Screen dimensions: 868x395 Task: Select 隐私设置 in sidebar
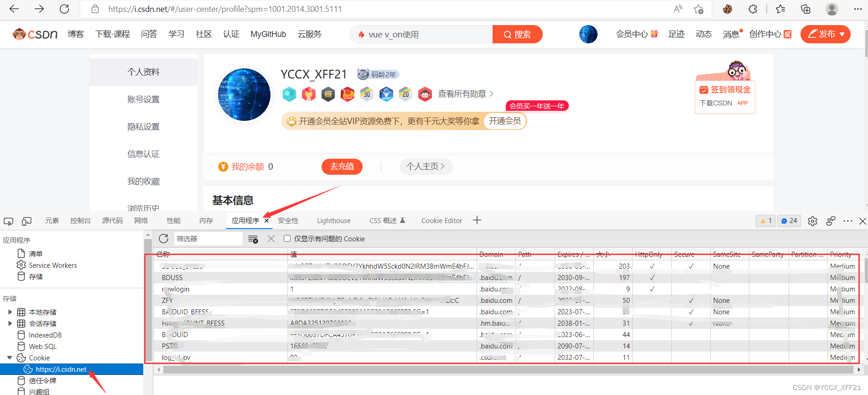(x=143, y=127)
